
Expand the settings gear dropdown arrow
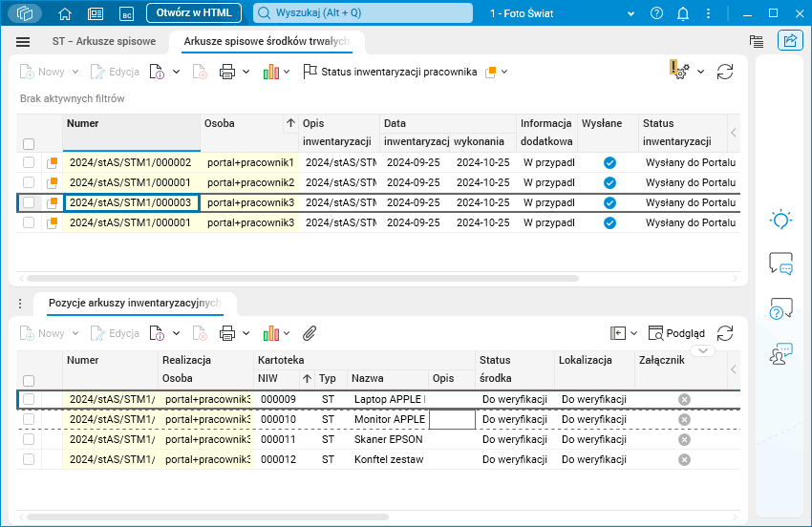tap(700, 72)
